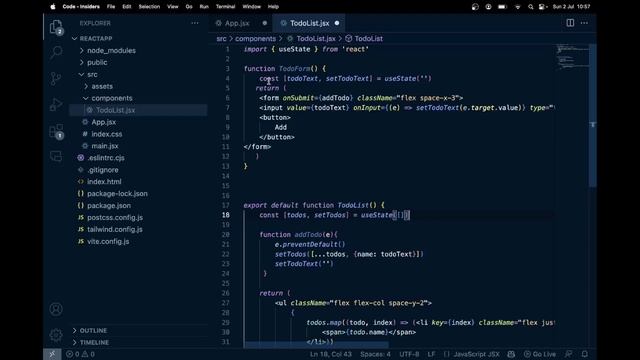Change encoding via UTF-8 status item
This screenshot has width=640, height=360.
pos(409,354)
